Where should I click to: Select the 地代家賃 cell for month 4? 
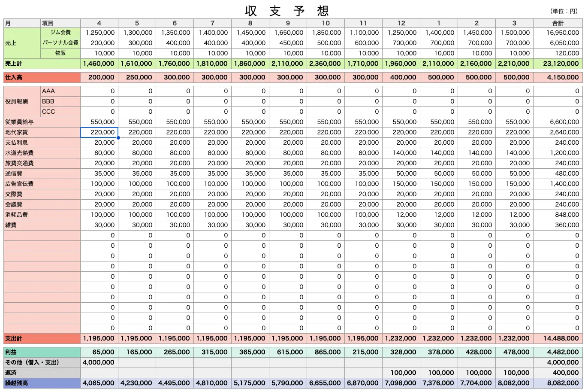99,132
